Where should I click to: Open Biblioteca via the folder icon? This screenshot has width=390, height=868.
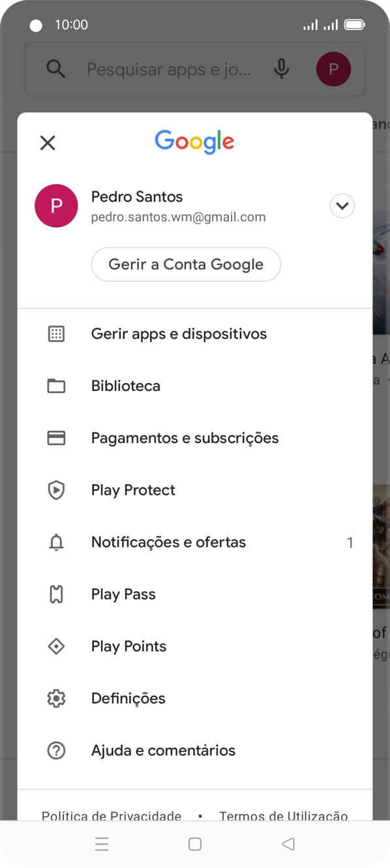pyautogui.click(x=57, y=386)
